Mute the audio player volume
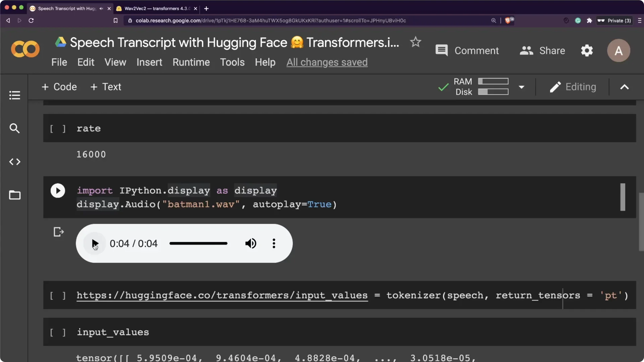 [x=251, y=243]
